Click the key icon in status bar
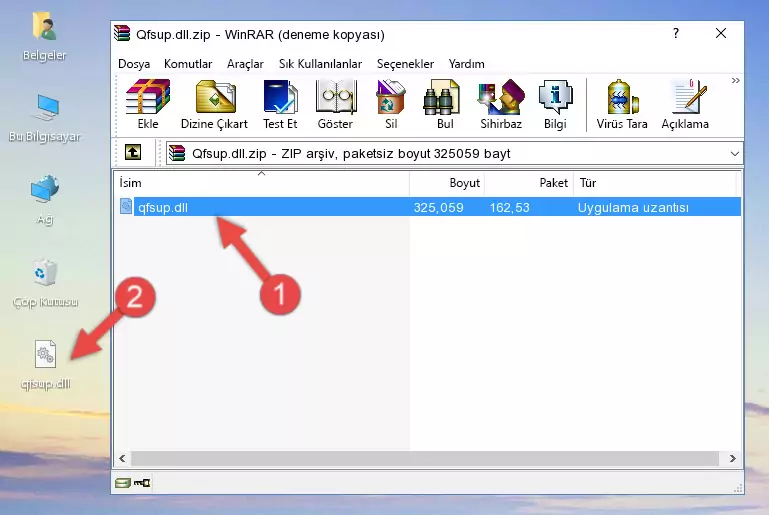 [142, 483]
